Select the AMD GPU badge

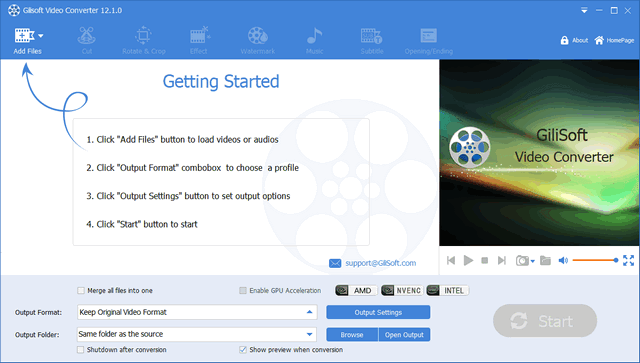tap(356, 290)
